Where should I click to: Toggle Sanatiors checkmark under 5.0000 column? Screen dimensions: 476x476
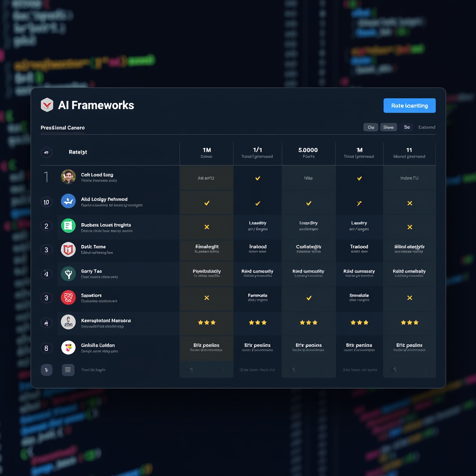pyautogui.click(x=309, y=298)
